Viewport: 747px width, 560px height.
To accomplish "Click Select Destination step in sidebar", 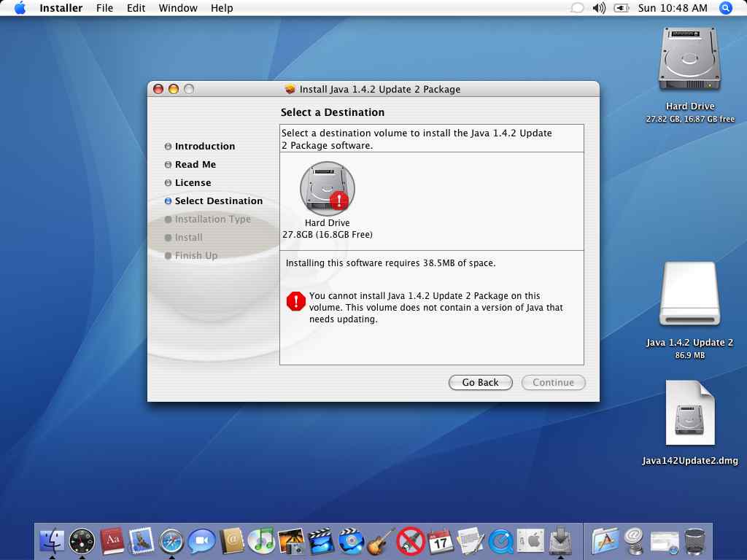I will coord(218,201).
